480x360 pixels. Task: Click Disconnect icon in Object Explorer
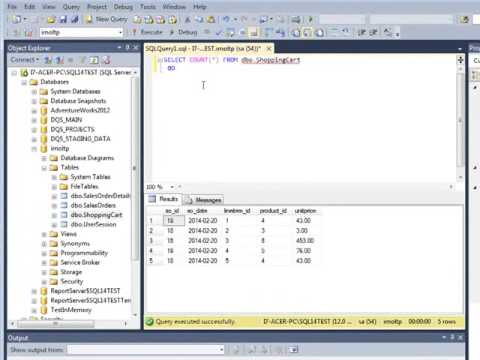pos(60,60)
